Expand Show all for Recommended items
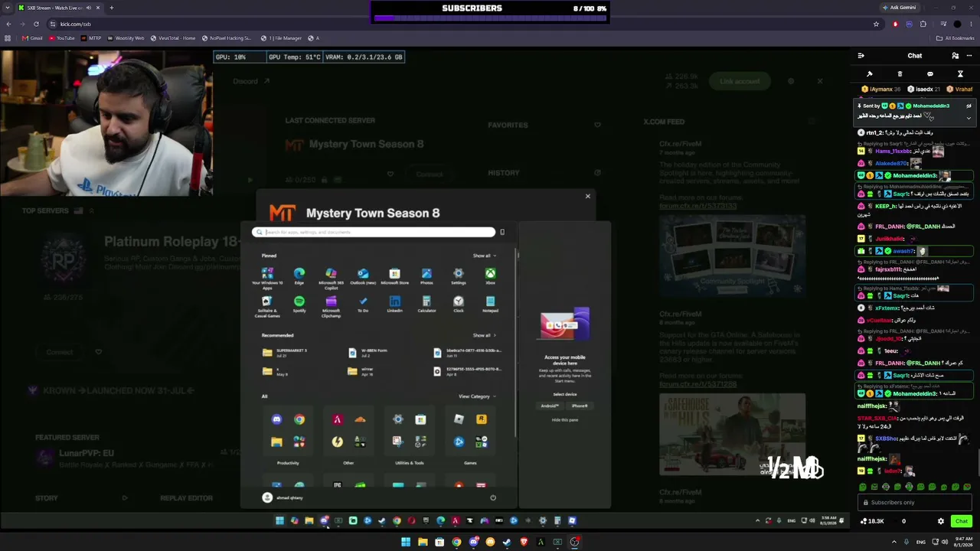This screenshot has width=980, height=551. tap(484, 335)
